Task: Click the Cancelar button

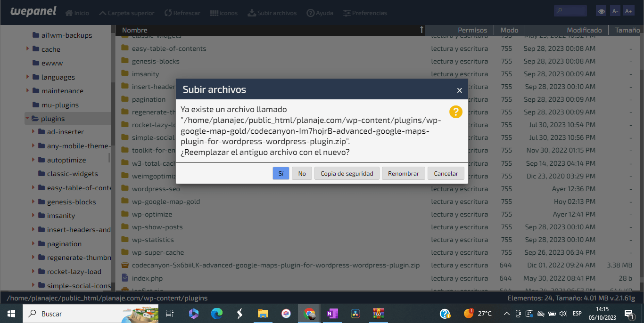Action: (446, 173)
